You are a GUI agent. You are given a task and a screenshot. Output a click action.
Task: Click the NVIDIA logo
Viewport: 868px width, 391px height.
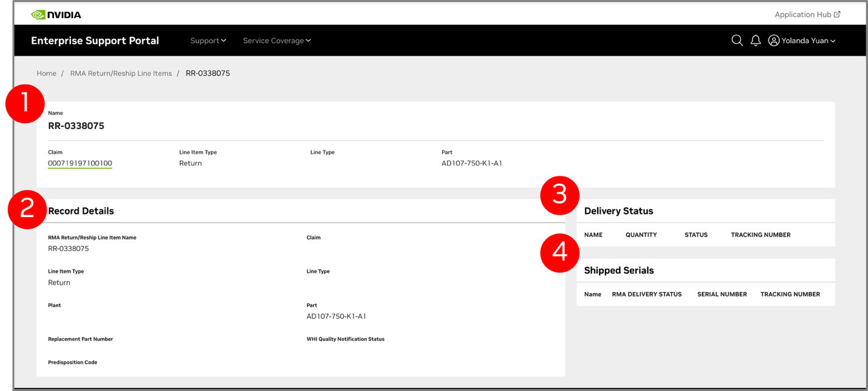[56, 15]
